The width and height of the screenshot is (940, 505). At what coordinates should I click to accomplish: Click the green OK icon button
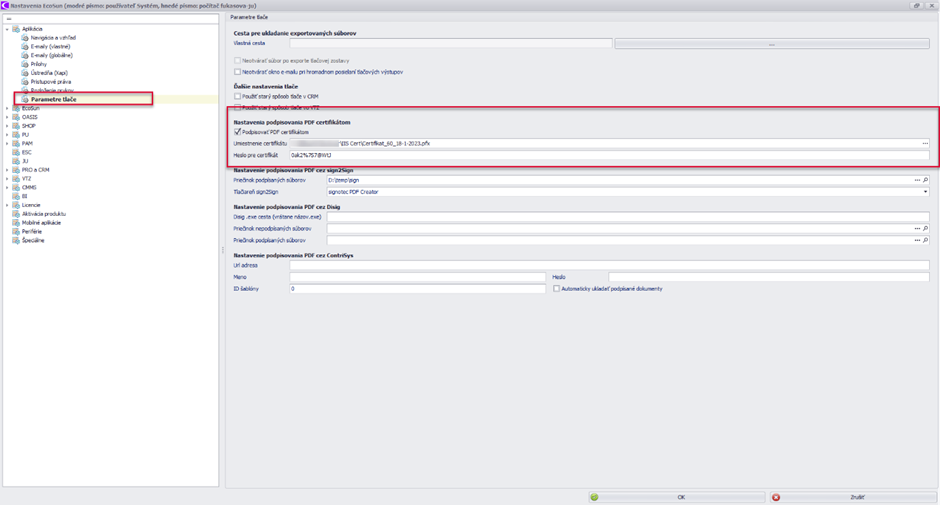tap(594, 497)
